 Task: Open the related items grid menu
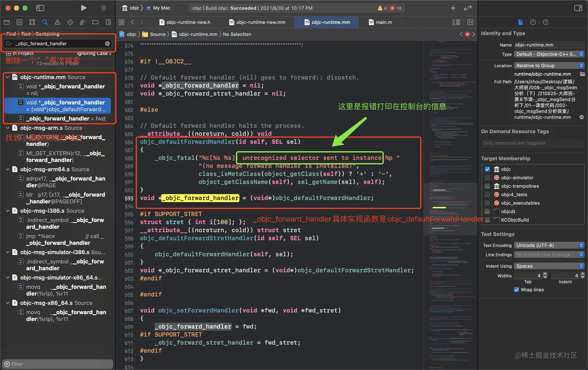[121, 22]
